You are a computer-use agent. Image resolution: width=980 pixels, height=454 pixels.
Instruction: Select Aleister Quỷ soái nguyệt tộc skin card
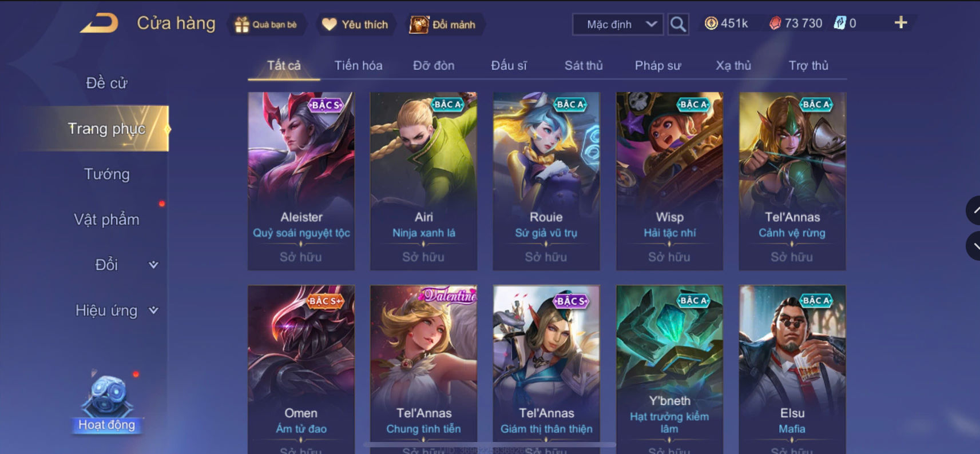pos(301,181)
